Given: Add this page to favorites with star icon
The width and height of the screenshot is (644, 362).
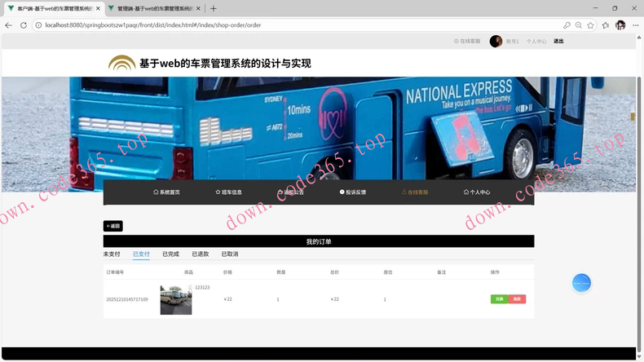Looking at the screenshot, I should point(591,25).
